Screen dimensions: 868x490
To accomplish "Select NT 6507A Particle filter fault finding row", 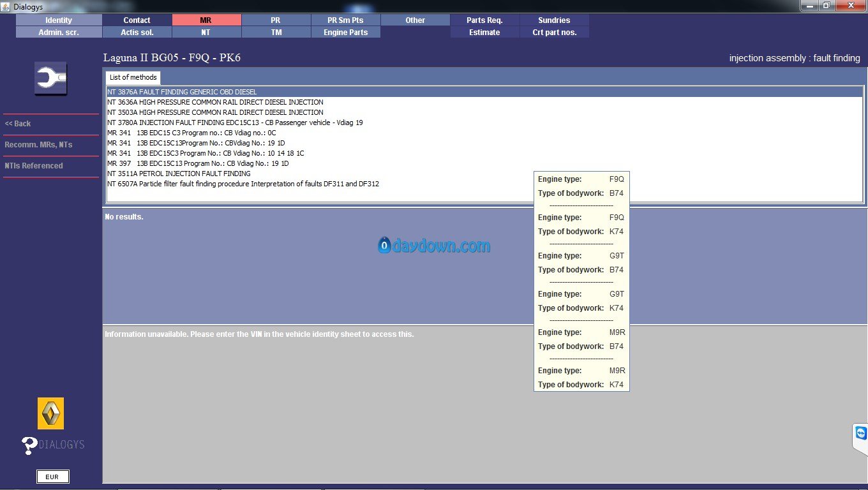I will pyautogui.click(x=484, y=184).
